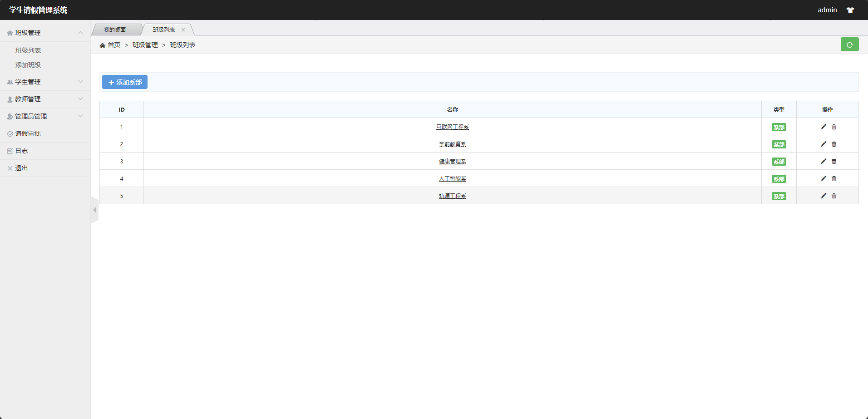Collapse the sidebar with the left arrow handle
Screen dimensions: 868x419
coord(94,210)
